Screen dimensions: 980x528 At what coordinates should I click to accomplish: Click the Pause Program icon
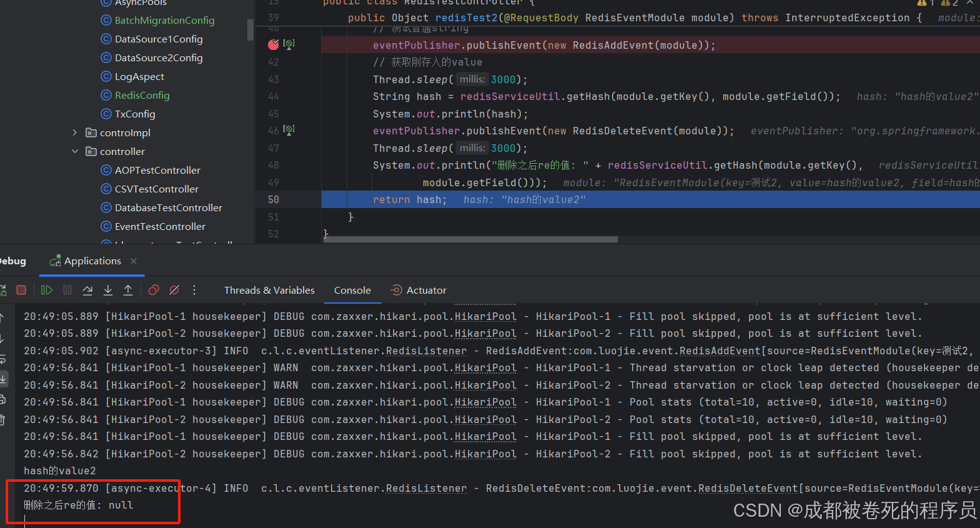point(67,290)
